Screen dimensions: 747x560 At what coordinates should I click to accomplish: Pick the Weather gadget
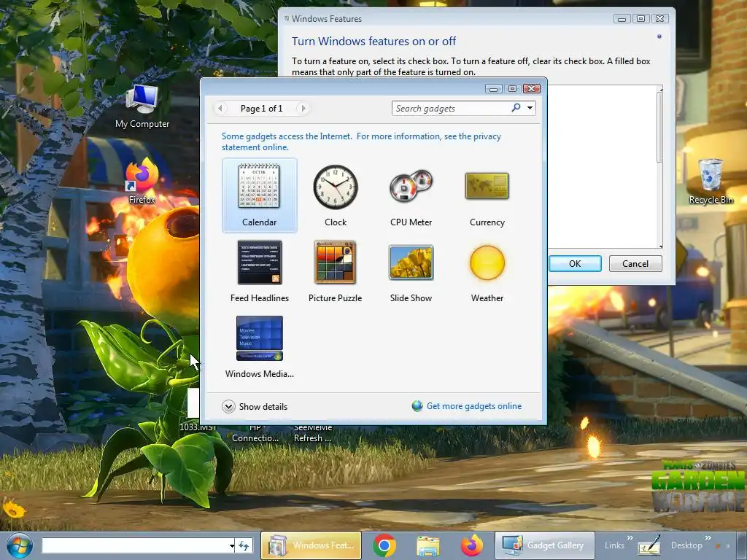pos(487,271)
